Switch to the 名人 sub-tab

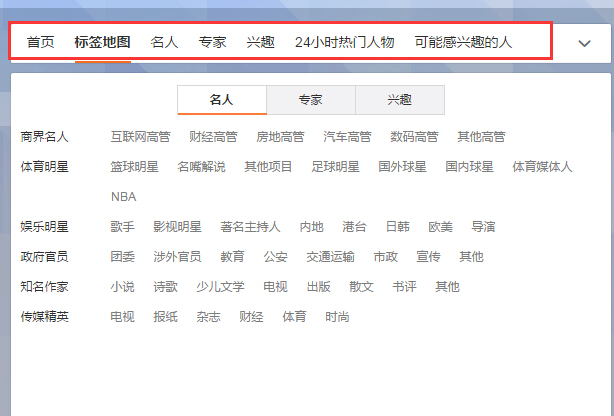click(222, 100)
